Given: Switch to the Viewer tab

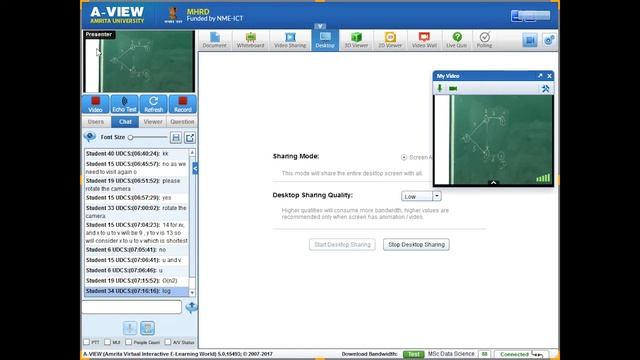Looking at the screenshot, I should click(153, 122).
